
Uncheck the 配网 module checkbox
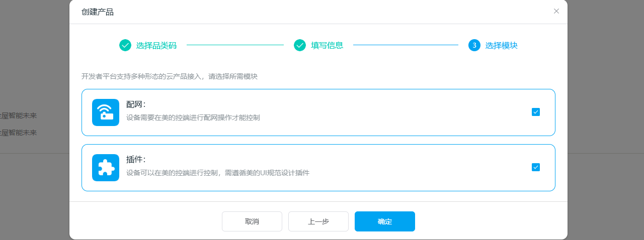coord(536,112)
